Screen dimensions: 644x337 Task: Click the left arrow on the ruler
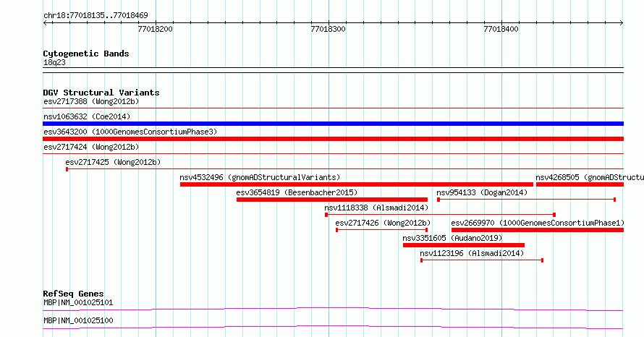click(x=45, y=23)
